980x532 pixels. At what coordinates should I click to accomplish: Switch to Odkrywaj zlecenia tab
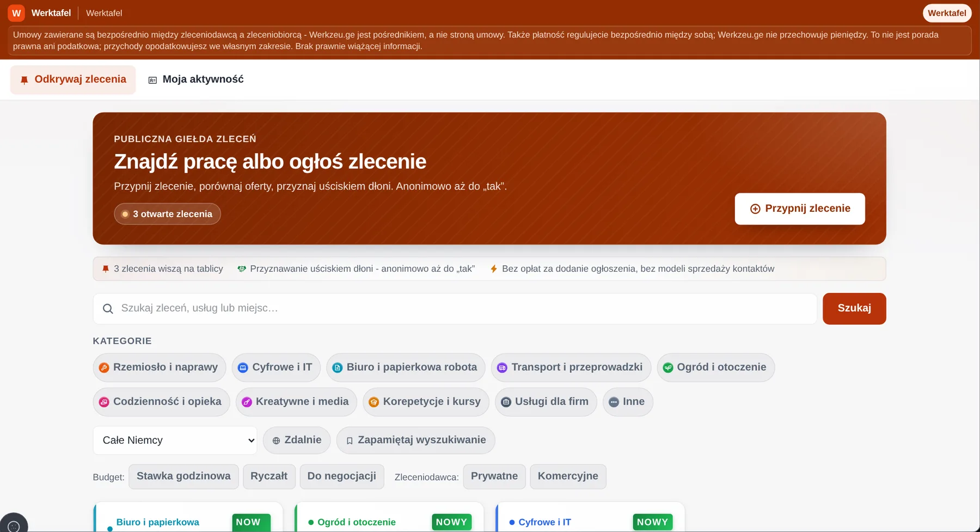[73, 80]
